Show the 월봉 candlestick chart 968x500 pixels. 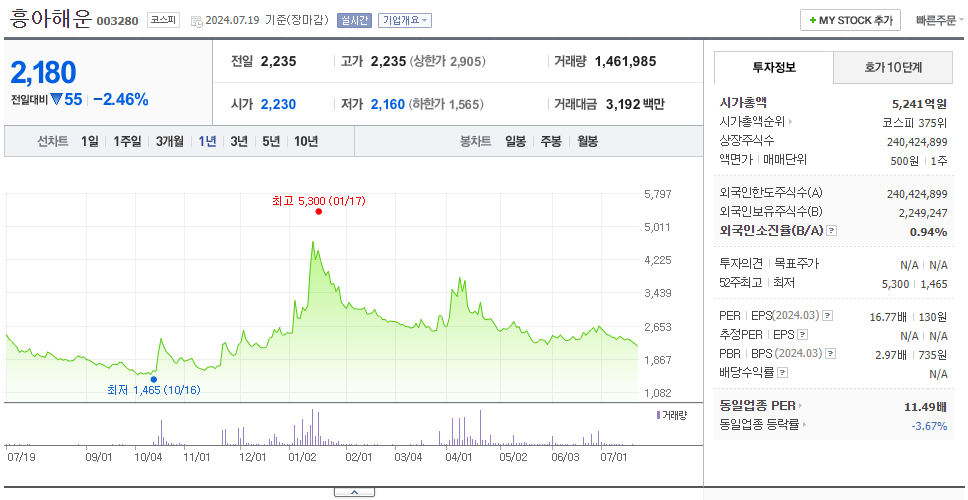[x=588, y=141]
